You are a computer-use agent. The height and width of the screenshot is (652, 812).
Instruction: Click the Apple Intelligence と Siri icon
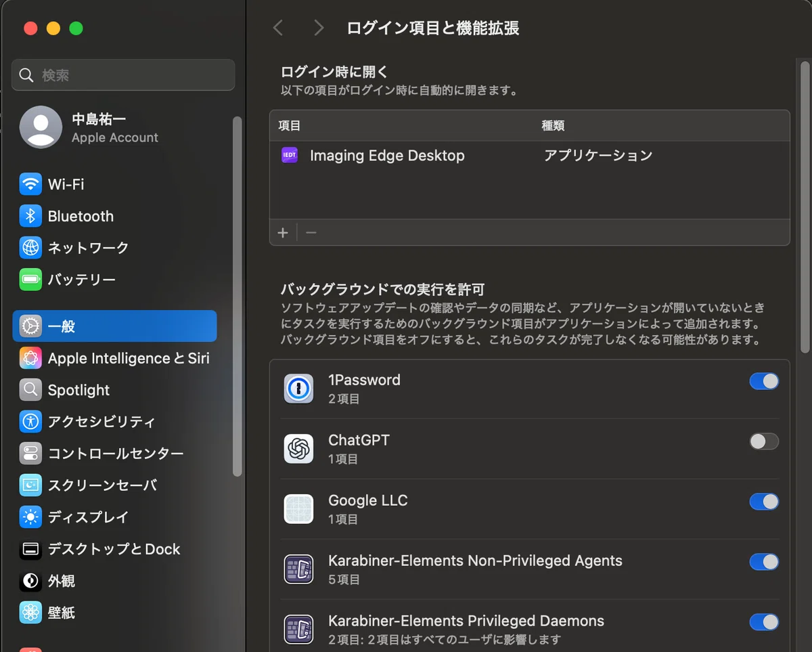(30, 358)
